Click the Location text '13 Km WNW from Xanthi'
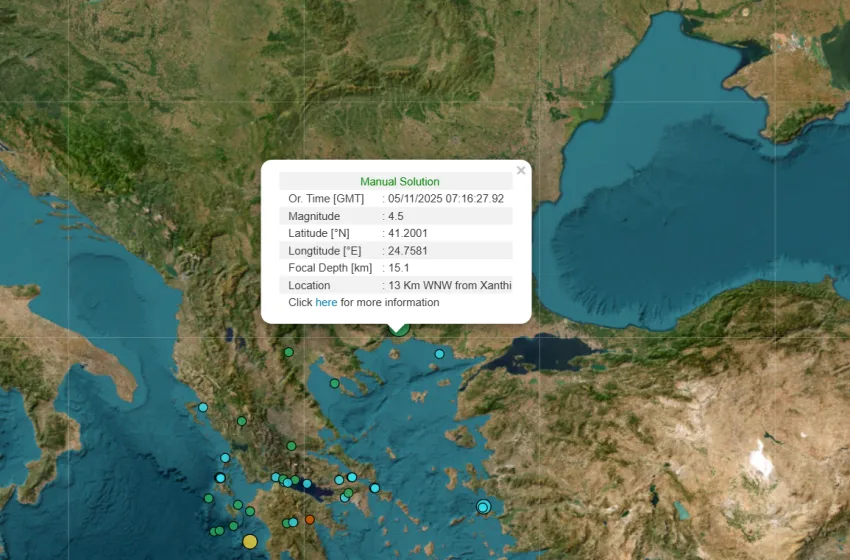Image resolution: width=850 pixels, height=560 pixels. point(450,285)
